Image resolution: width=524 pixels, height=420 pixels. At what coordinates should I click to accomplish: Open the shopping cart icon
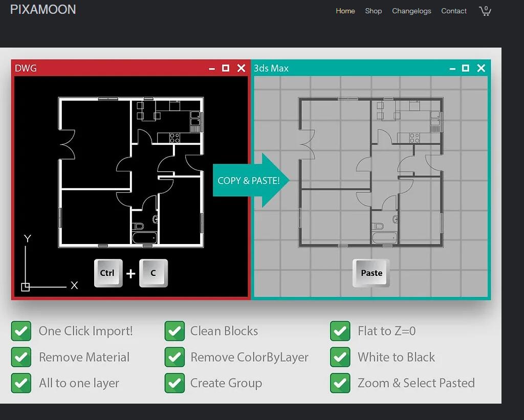pos(485,11)
